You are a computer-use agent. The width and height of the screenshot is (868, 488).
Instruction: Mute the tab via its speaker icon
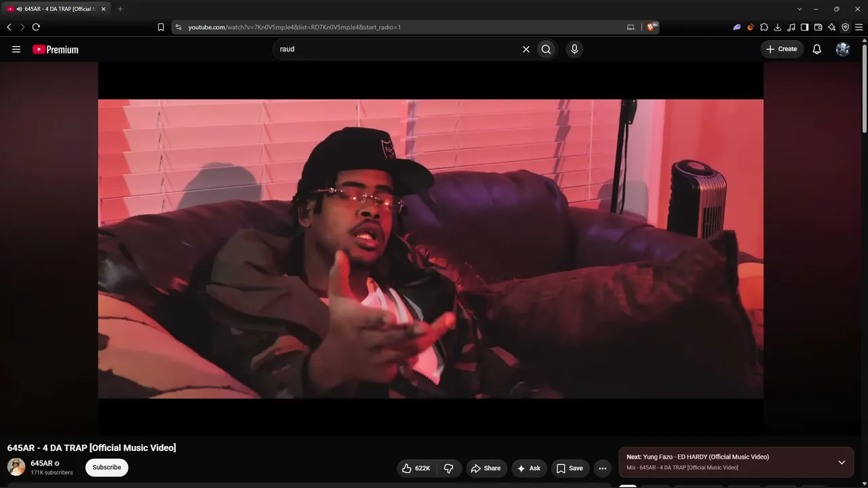tap(19, 9)
